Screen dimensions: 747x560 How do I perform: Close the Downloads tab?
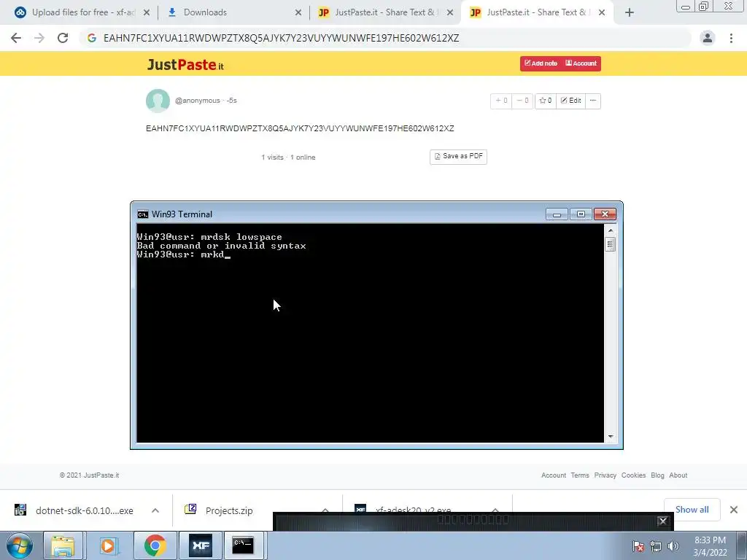click(x=298, y=12)
